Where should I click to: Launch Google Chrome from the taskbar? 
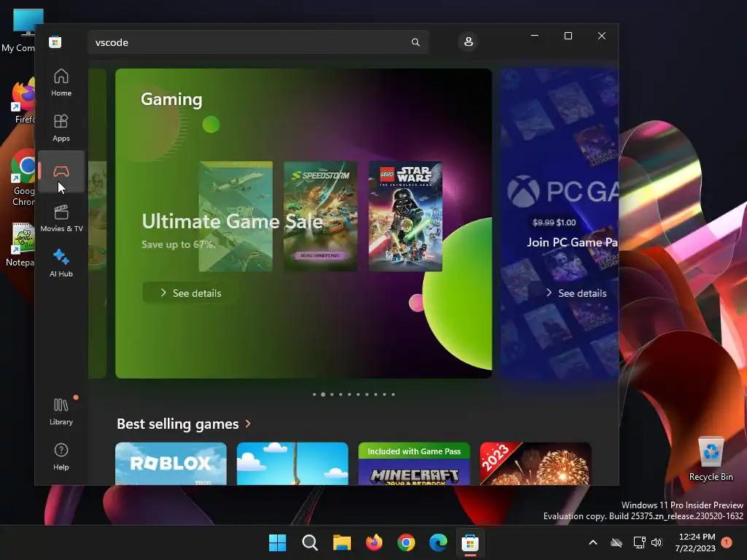click(x=406, y=542)
